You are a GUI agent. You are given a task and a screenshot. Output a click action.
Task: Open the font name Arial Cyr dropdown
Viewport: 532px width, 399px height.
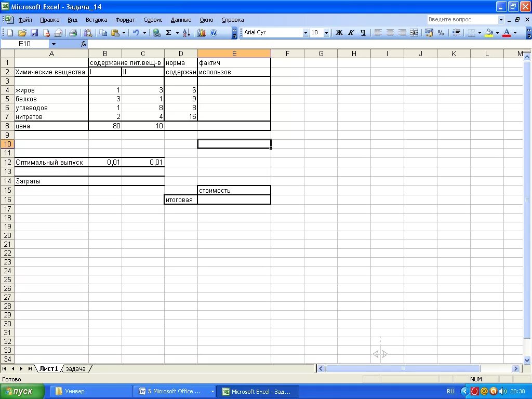coord(305,33)
